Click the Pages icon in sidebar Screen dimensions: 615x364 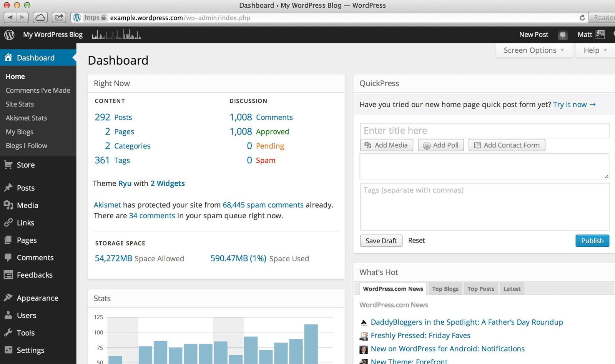coord(8,240)
